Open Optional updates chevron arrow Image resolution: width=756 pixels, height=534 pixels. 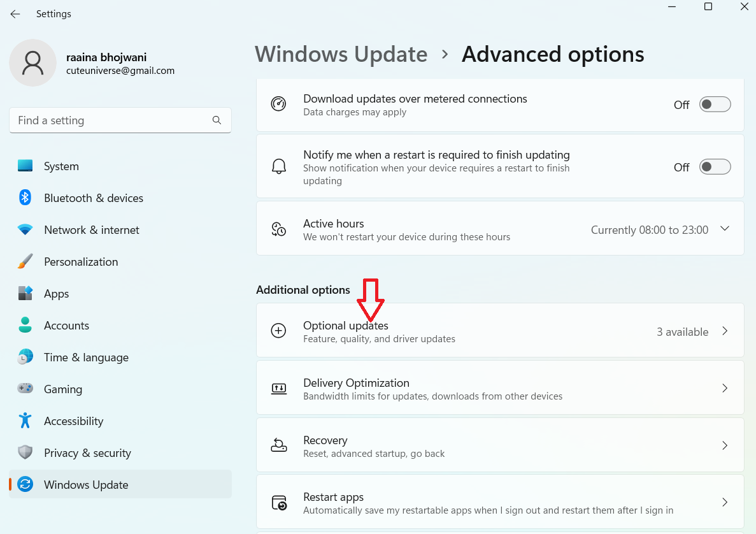(x=724, y=331)
